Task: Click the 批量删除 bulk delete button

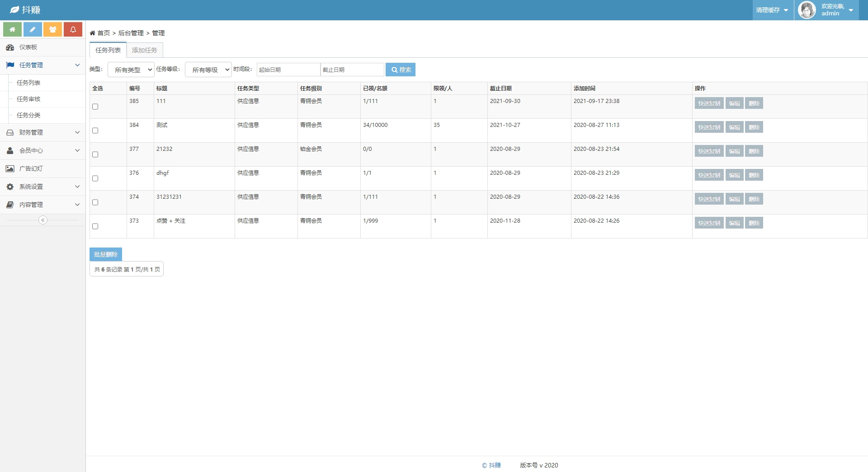Action: (x=106, y=254)
